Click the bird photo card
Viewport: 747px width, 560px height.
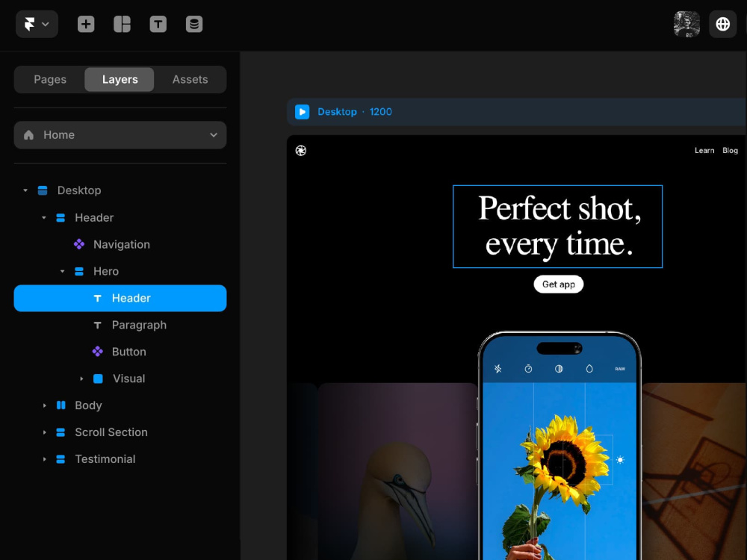tap(398, 471)
